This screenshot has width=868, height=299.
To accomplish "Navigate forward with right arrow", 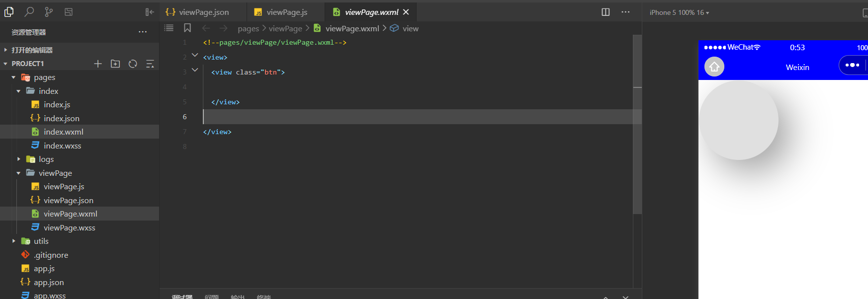I will [x=223, y=28].
